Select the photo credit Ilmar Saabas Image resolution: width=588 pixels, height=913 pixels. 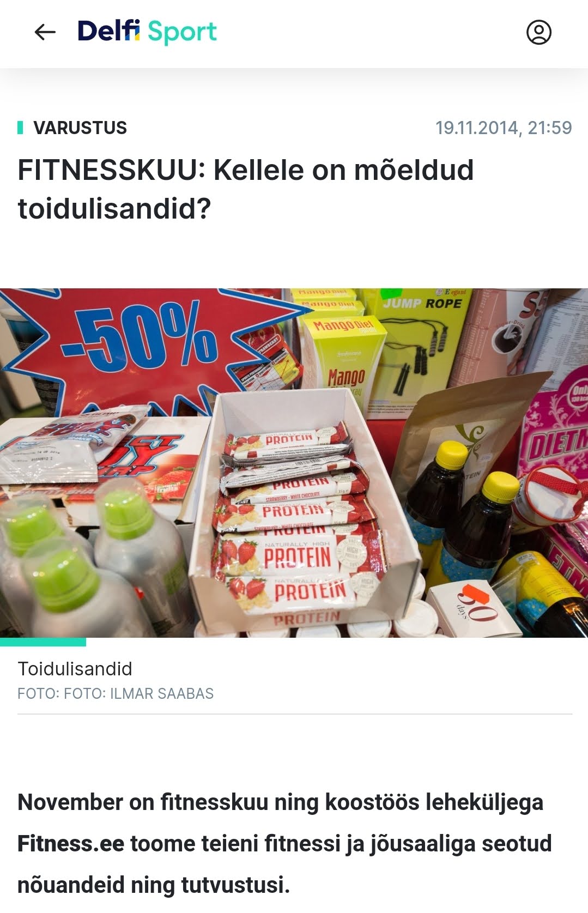point(162,693)
